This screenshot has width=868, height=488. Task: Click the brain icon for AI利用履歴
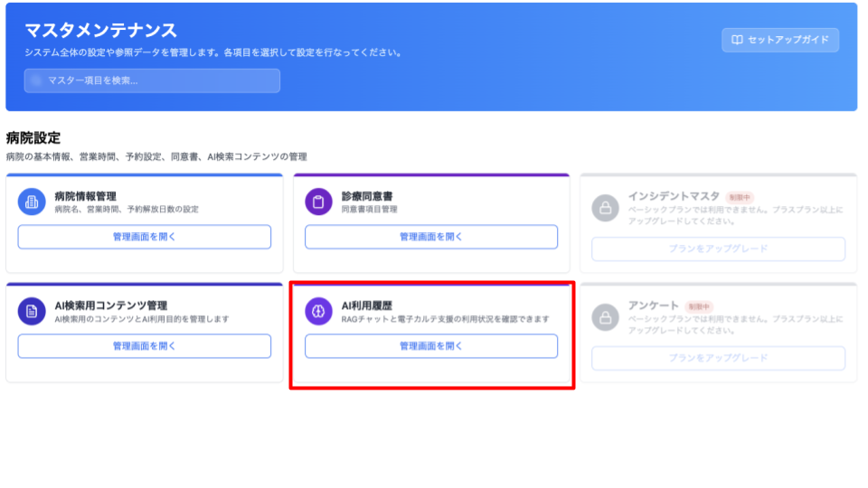318,312
